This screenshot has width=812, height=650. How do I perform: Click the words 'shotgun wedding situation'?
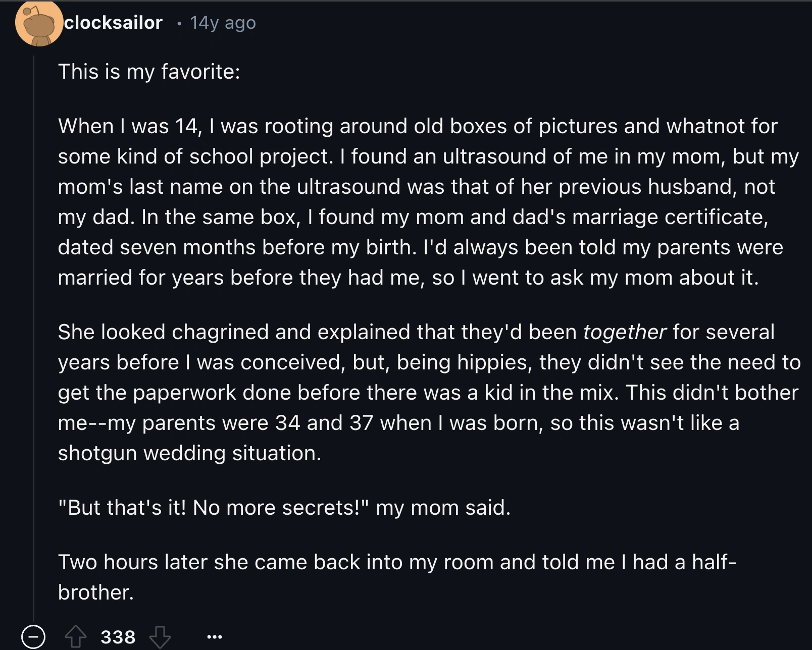[189, 453]
